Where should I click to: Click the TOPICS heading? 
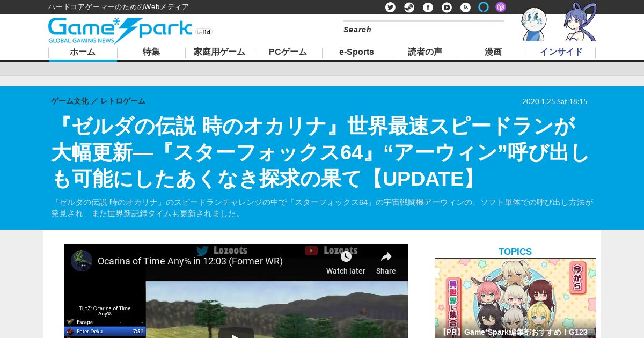click(515, 252)
